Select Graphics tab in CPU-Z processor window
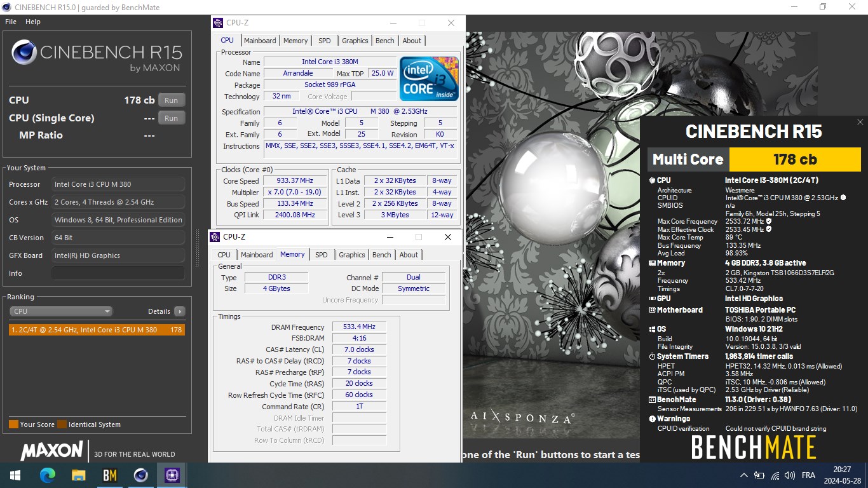 [x=355, y=41]
